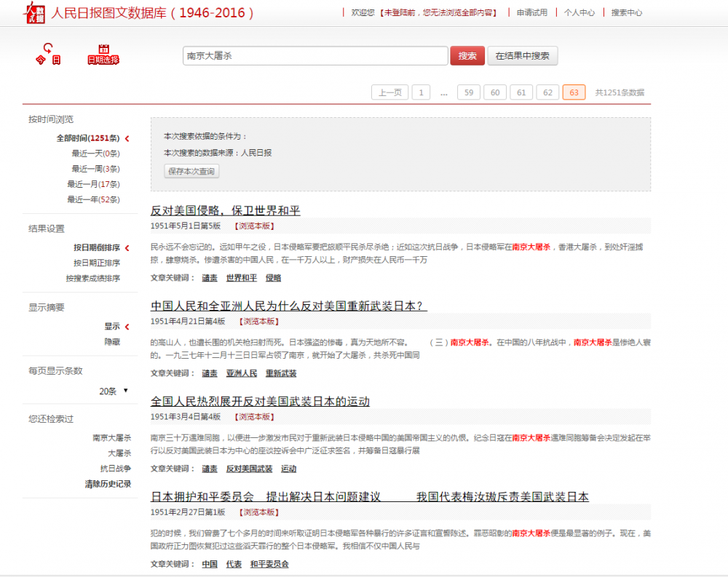Filter results by 最近一月(17条)
728x577 pixels.
(x=93, y=184)
